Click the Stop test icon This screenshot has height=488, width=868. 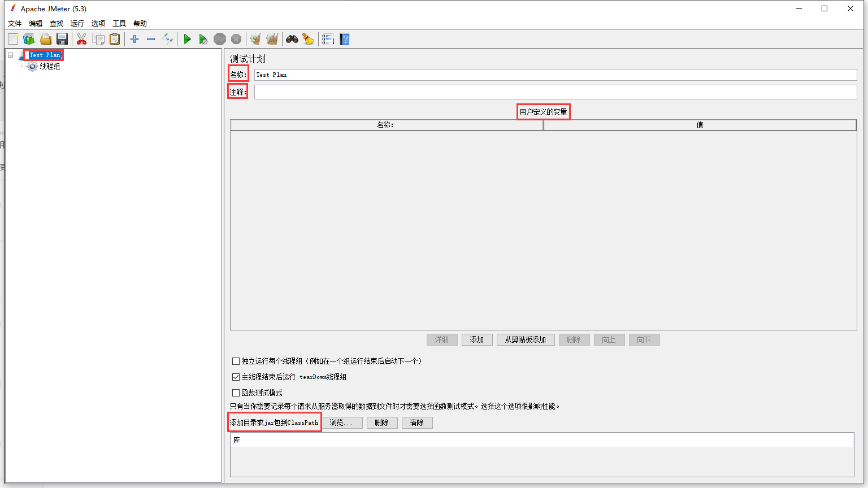pos(220,39)
